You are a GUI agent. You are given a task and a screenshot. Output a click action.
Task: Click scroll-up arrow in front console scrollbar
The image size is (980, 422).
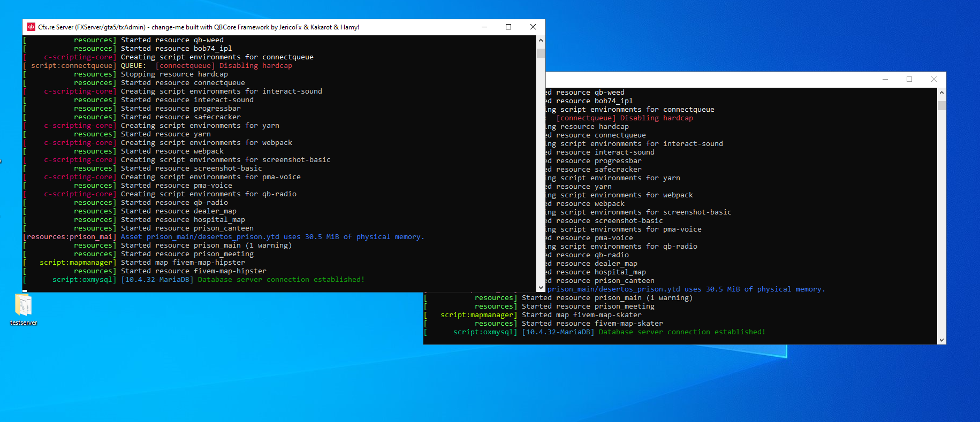point(541,40)
